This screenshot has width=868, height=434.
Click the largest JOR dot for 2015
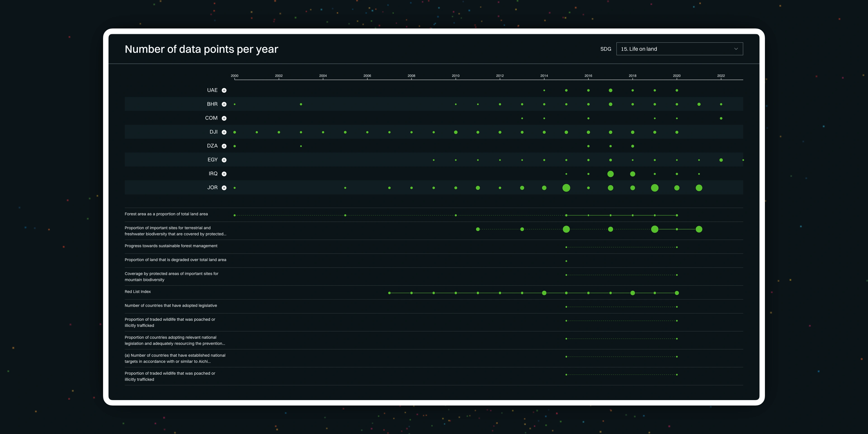[566, 188]
